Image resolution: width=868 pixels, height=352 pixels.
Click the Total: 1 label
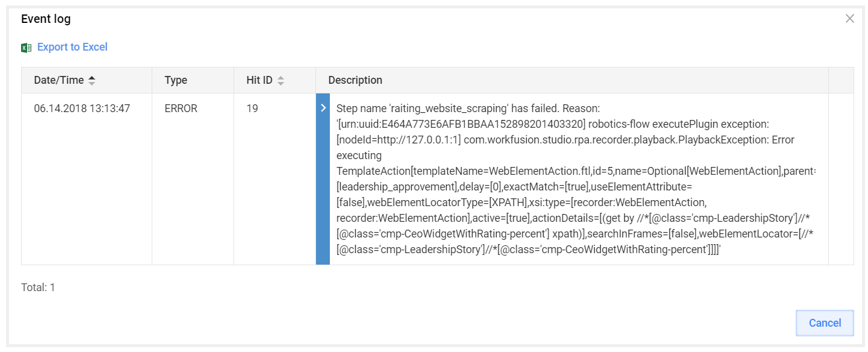point(38,288)
